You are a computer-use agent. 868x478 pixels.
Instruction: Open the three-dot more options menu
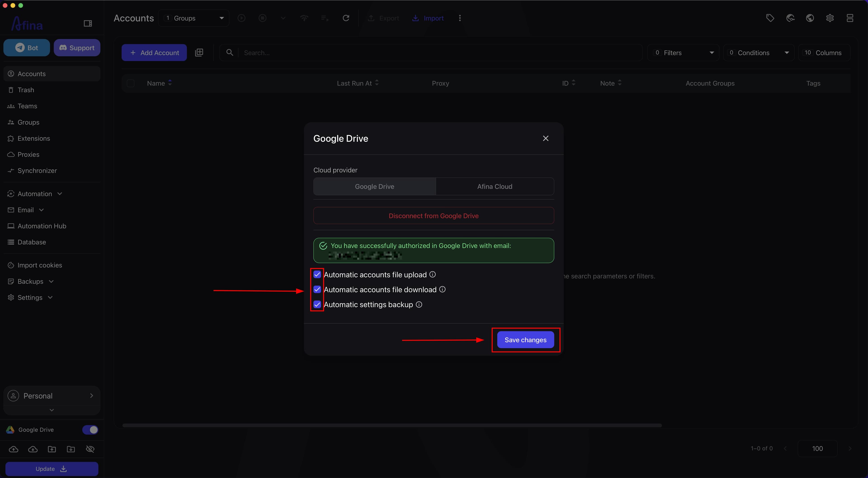coord(460,18)
